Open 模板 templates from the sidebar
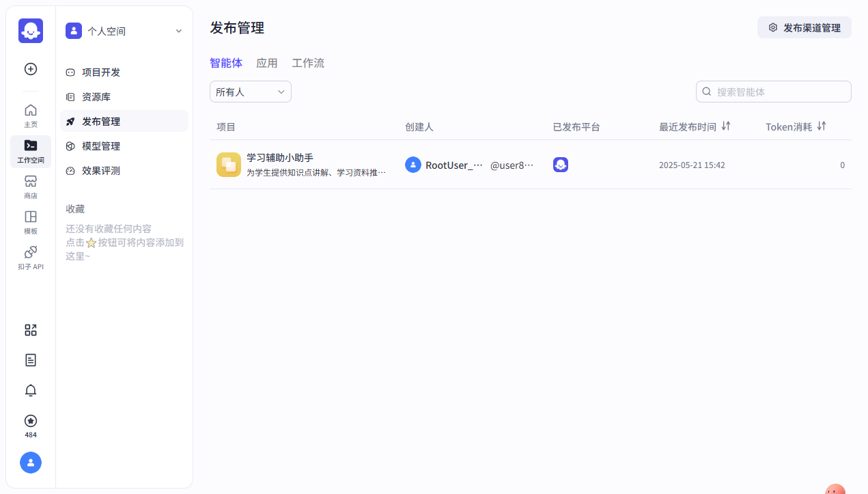Screen dimensions: 868x494 coord(30,222)
